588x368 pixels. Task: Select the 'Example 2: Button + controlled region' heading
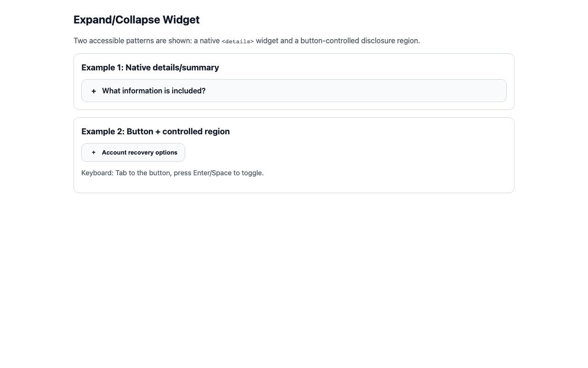click(155, 132)
